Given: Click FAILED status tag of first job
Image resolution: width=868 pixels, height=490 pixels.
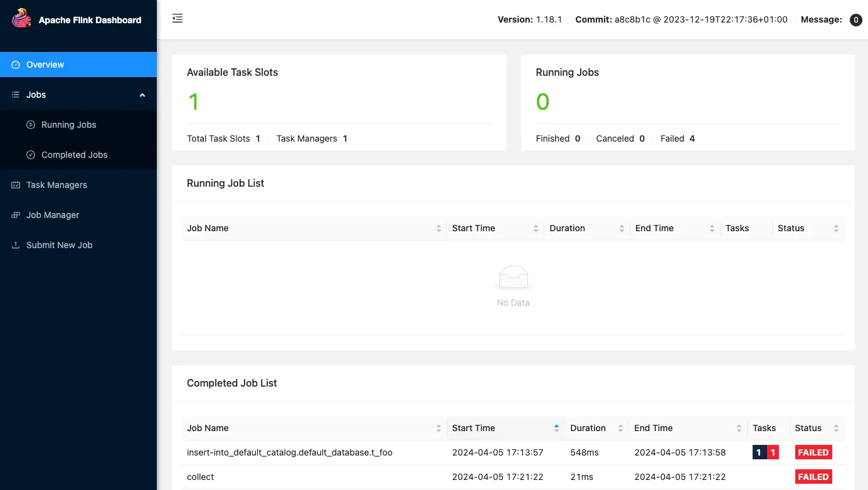Looking at the screenshot, I should (x=813, y=452).
